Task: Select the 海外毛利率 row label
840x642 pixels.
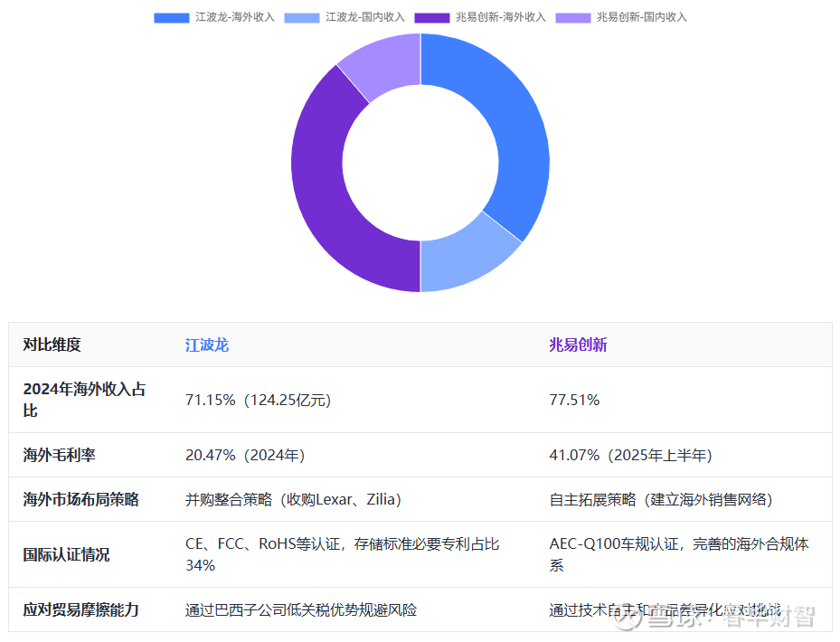Action: 59,455
